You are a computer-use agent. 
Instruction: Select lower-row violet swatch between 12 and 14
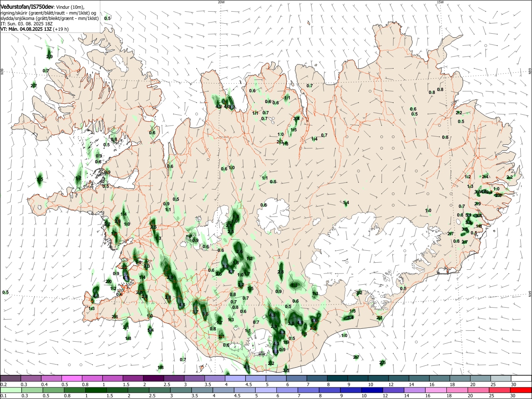tap(393, 390)
